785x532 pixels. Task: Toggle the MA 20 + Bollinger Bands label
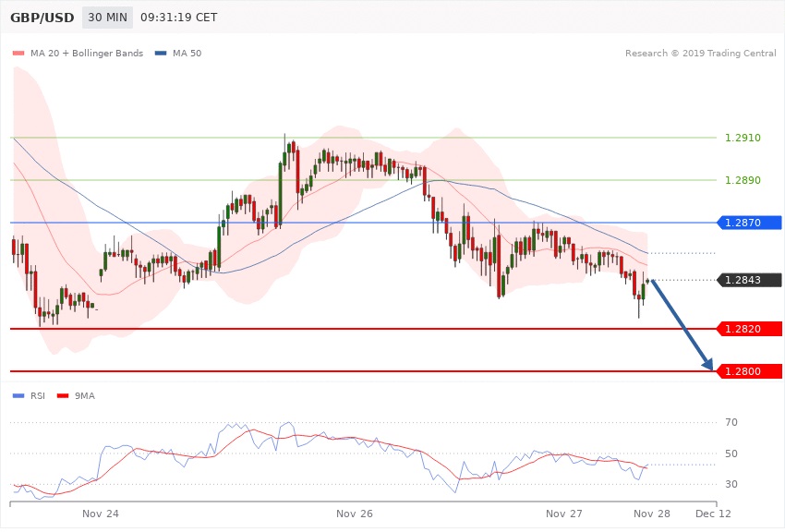click(87, 54)
